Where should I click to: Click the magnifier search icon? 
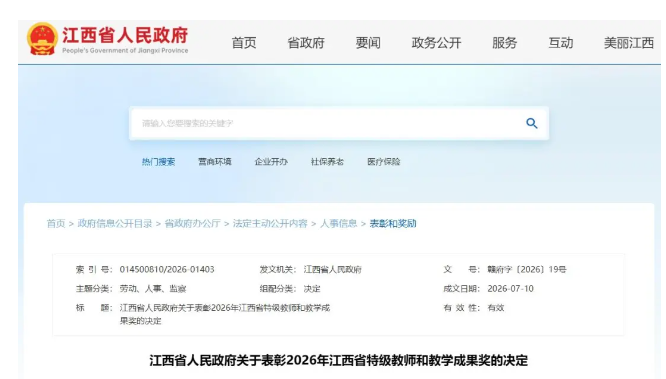(531, 123)
